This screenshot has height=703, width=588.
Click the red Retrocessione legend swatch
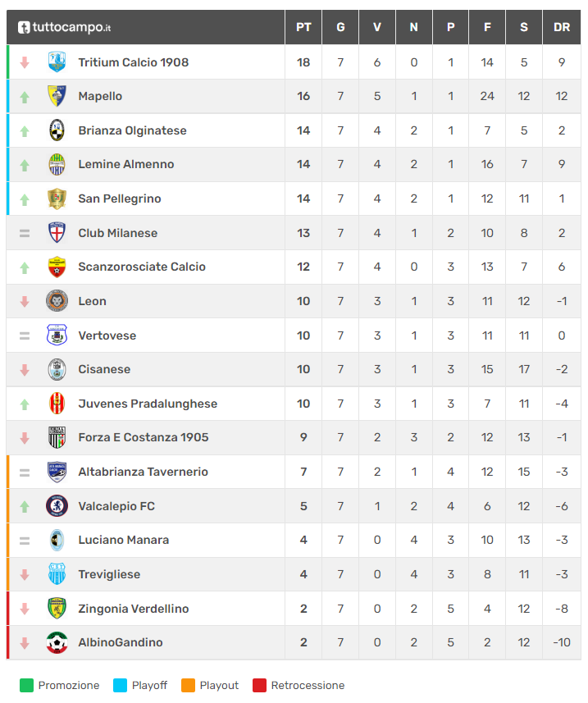click(x=260, y=685)
